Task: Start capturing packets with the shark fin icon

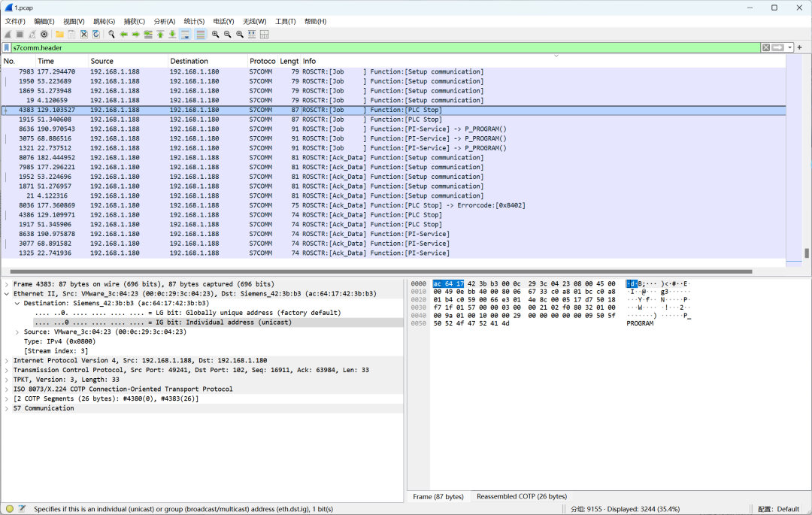Action: (8, 34)
